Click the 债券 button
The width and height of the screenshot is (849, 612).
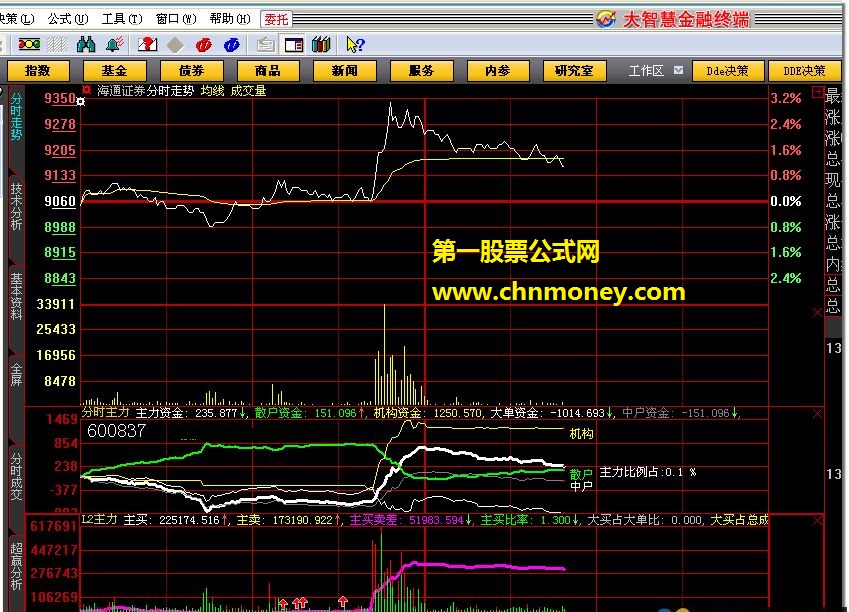click(x=192, y=71)
